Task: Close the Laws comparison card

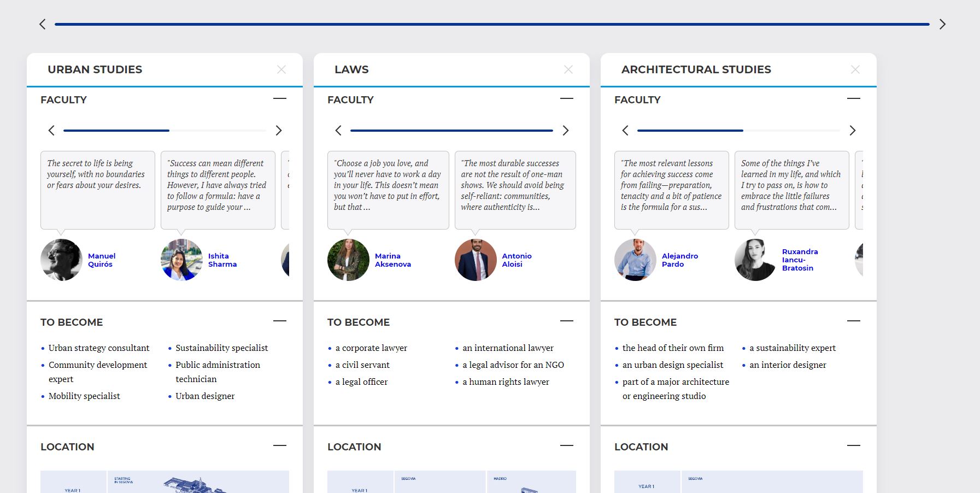Action: [x=568, y=69]
